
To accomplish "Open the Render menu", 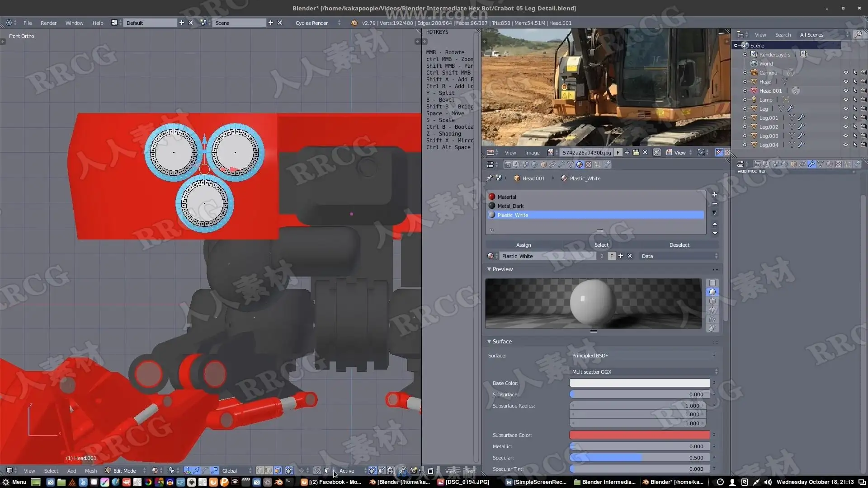I will (48, 23).
